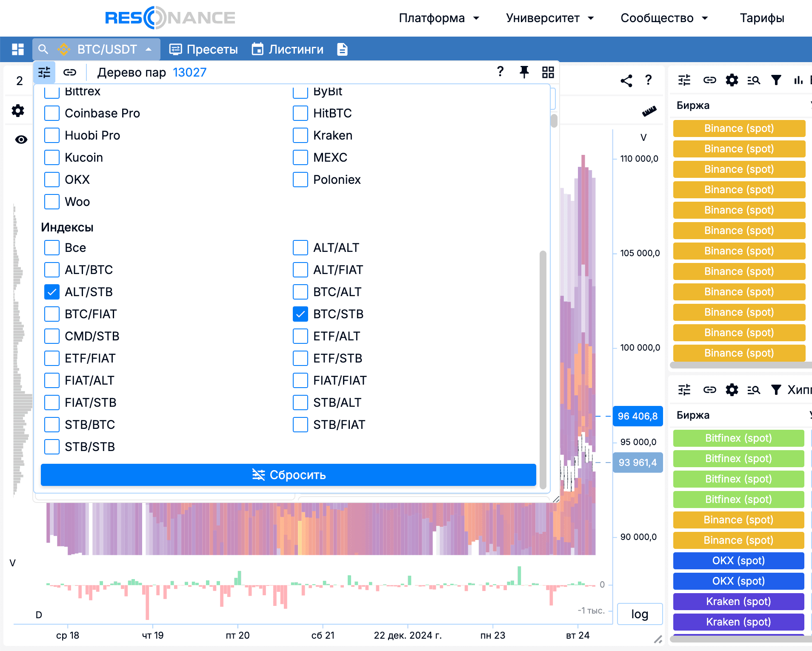Click the 13027 pairs count link

pyautogui.click(x=189, y=72)
